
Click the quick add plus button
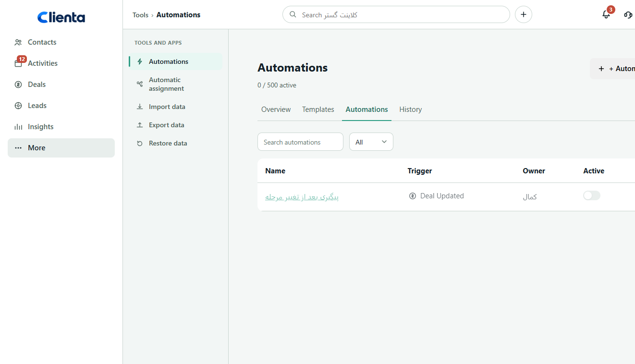coord(524,14)
